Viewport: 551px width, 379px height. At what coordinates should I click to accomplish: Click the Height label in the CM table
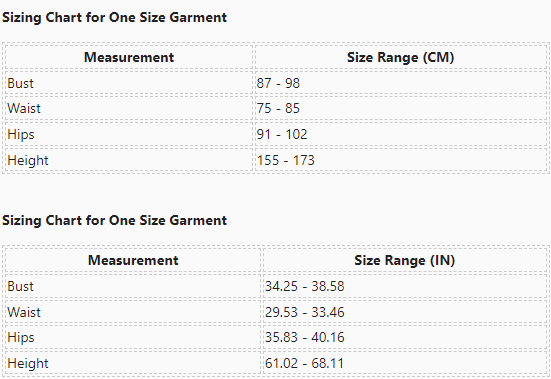(x=28, y=161)
